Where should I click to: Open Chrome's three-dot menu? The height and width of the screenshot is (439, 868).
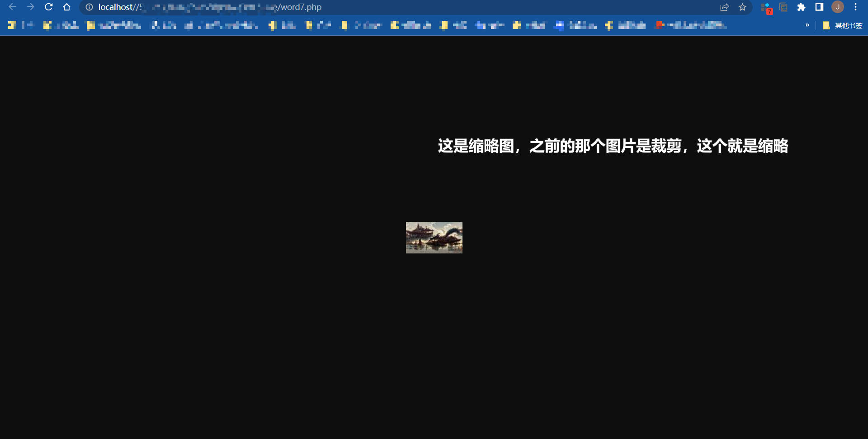pos(855,7)
